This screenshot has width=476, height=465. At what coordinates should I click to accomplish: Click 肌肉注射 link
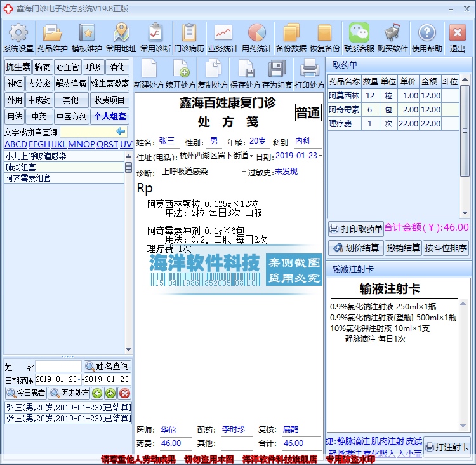pos(388,441)
